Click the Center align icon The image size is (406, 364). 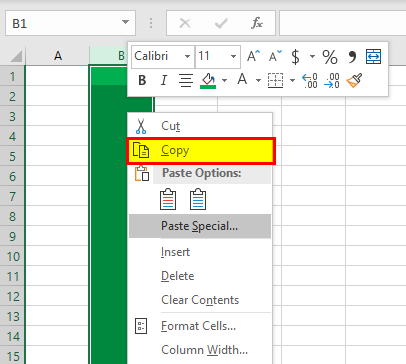coord(186,80)
